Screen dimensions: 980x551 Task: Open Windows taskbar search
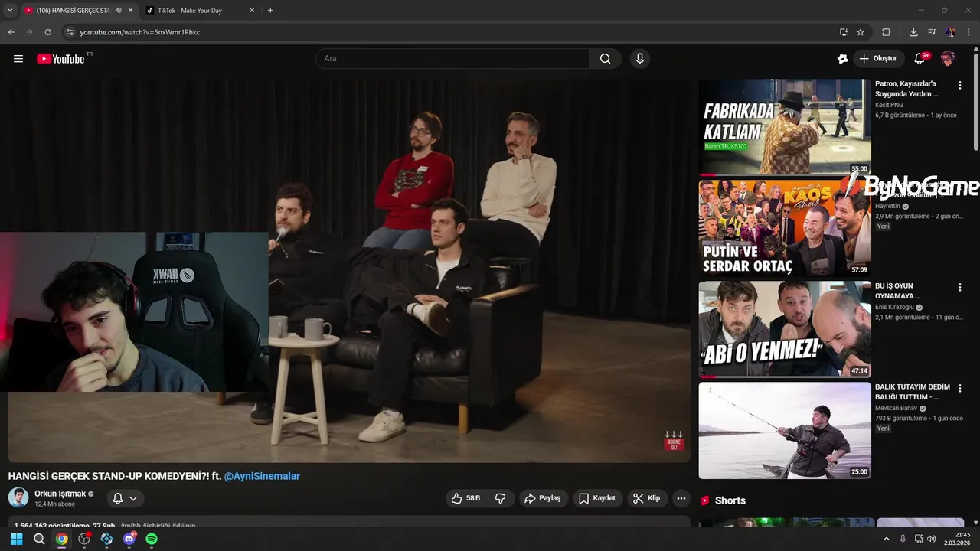tap(39, 539)
